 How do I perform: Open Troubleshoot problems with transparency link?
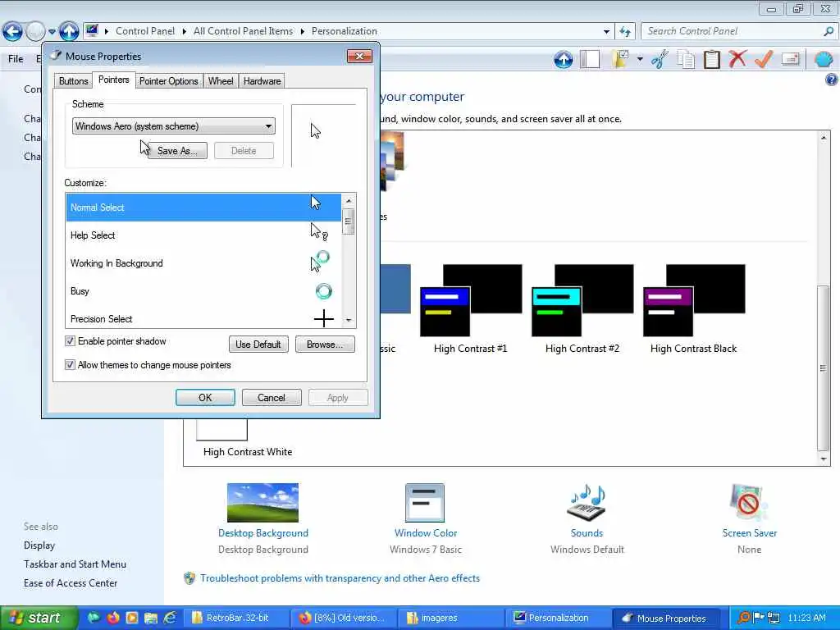click(340, 578)
